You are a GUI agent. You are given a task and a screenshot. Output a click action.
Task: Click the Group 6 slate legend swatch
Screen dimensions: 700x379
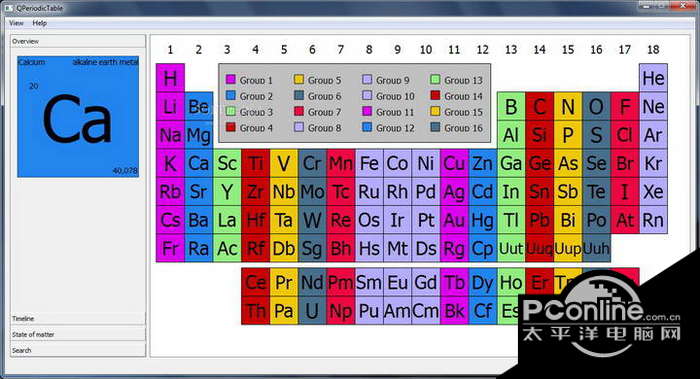pos(299,95)
